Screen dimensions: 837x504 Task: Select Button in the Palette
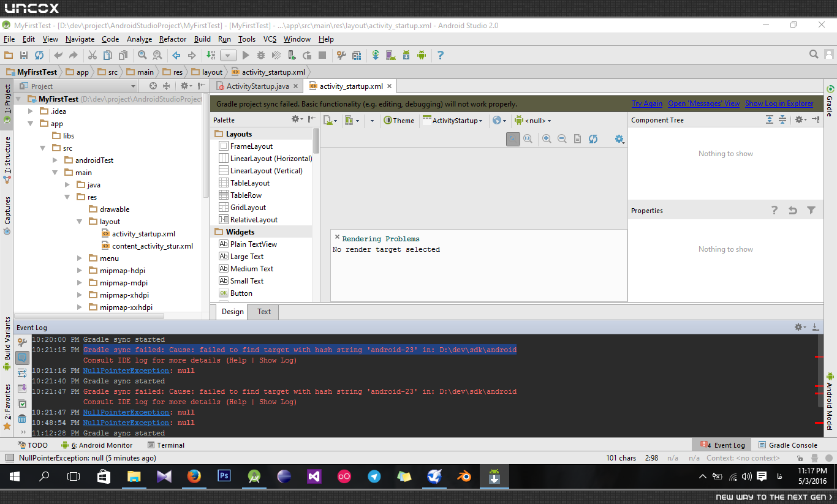[x=236, y=293]
